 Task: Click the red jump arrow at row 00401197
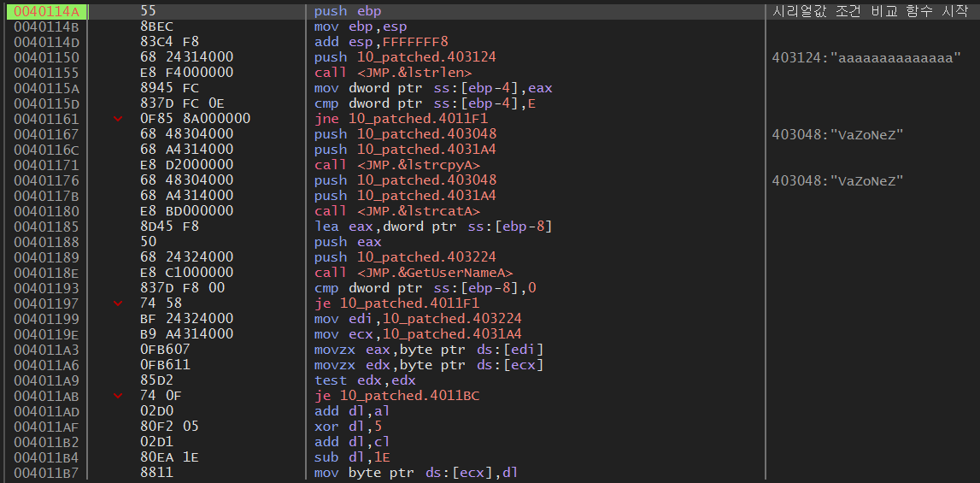[x=118, y=303]
